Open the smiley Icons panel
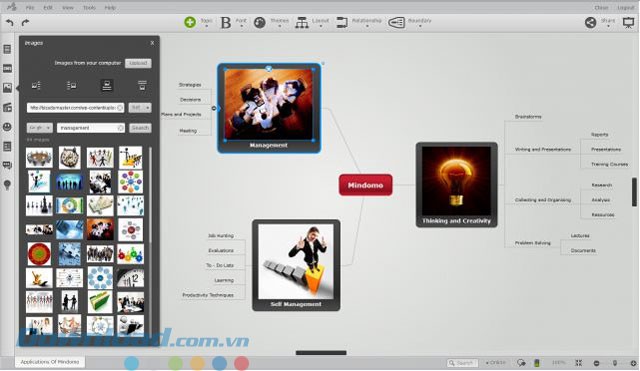 (x=7, y=127)
